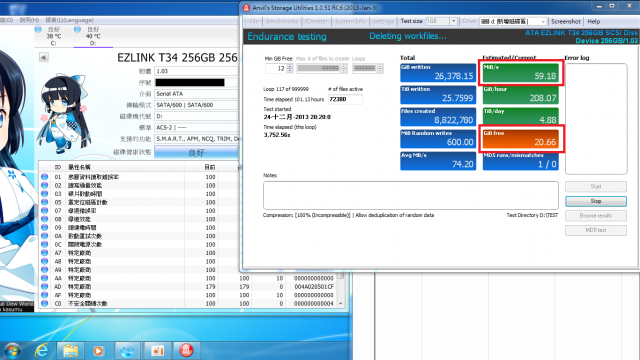
Task: Click the firmware field showing 1.03
Action: pyautogui.click(x=196, y=71)
